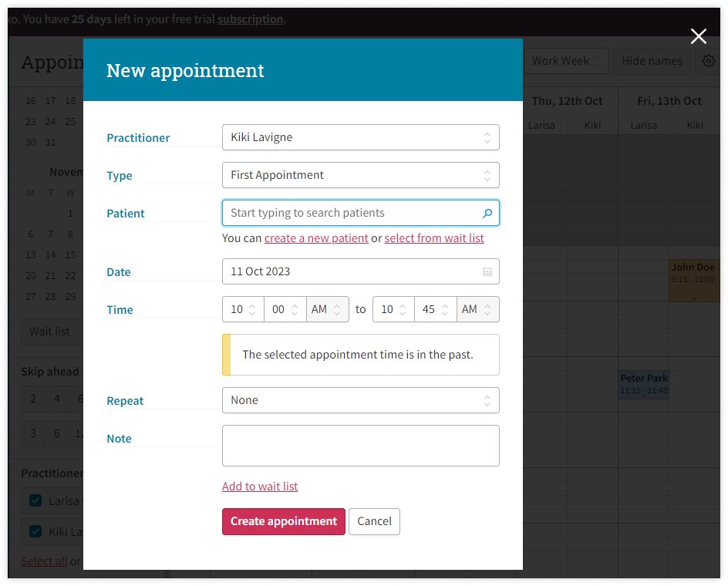This screenshot has height=586, width=728.
Task: Open the Repeat dropdown set to None
Action: coord(360,400)
